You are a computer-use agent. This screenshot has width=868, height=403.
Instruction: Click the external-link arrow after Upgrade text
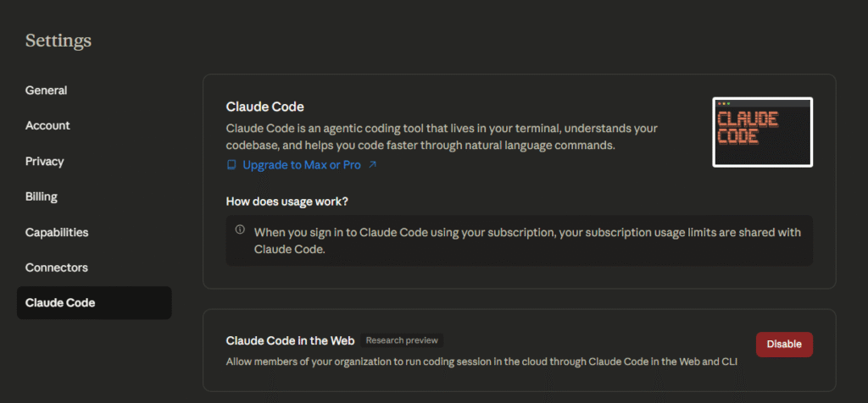(x=372, y=165)
